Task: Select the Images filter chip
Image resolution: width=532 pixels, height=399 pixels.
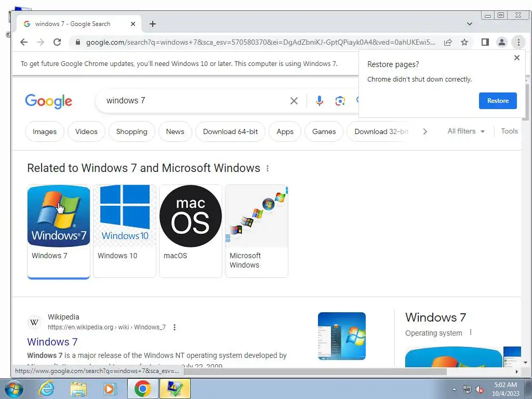Action: coord(45,131)
